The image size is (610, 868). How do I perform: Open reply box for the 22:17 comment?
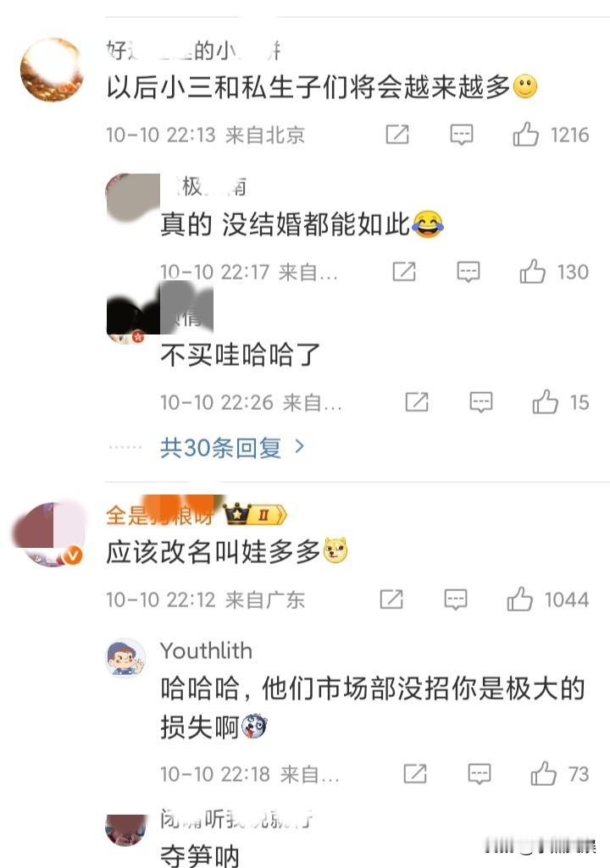click(469, 272)
